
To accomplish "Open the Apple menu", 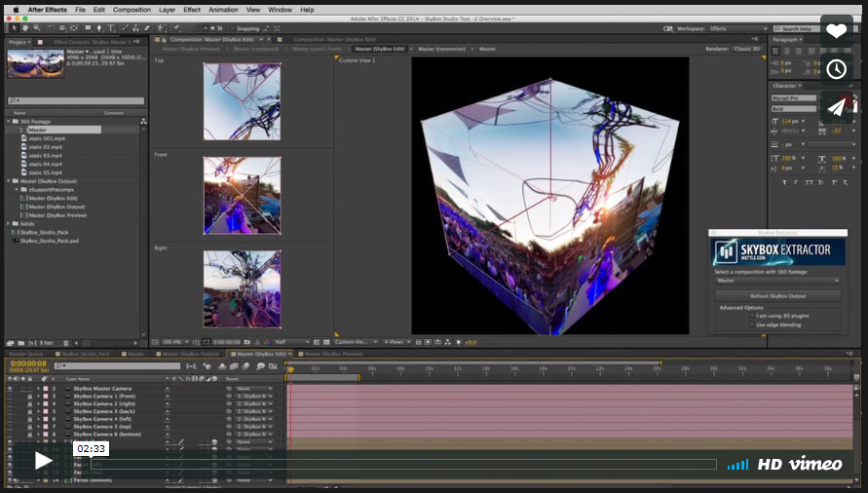I will [16, 10].
